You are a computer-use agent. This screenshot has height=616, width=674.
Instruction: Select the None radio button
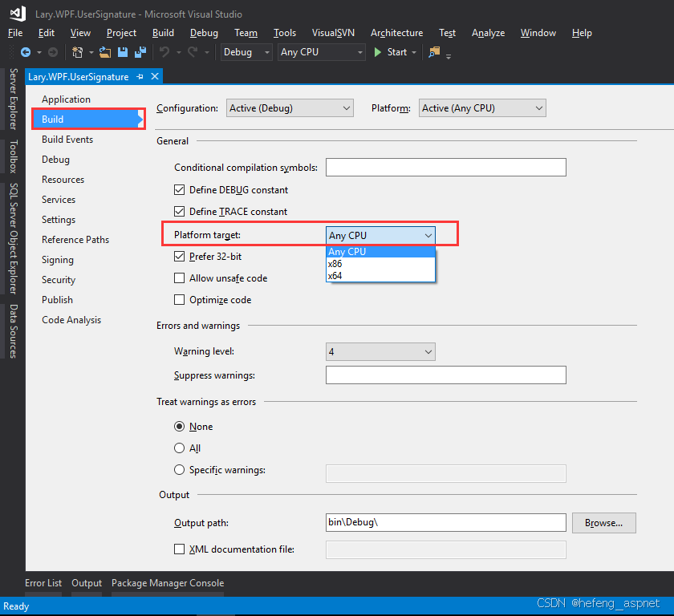[x=179, y=427]
